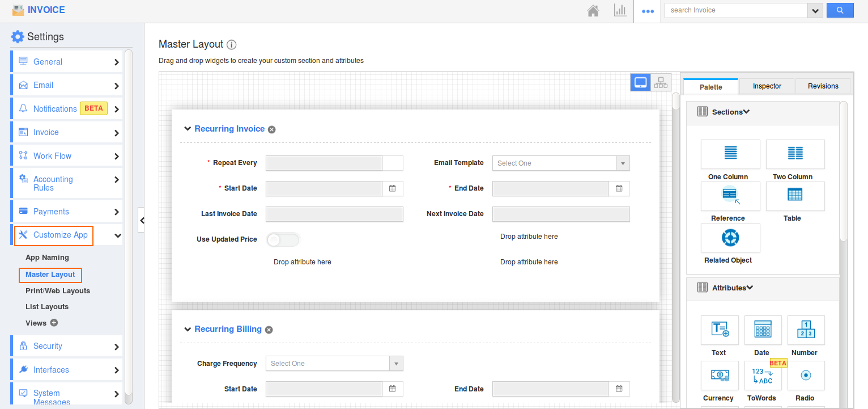
Task: Select the Number attribute widget
Action: (x=806, y=330)
